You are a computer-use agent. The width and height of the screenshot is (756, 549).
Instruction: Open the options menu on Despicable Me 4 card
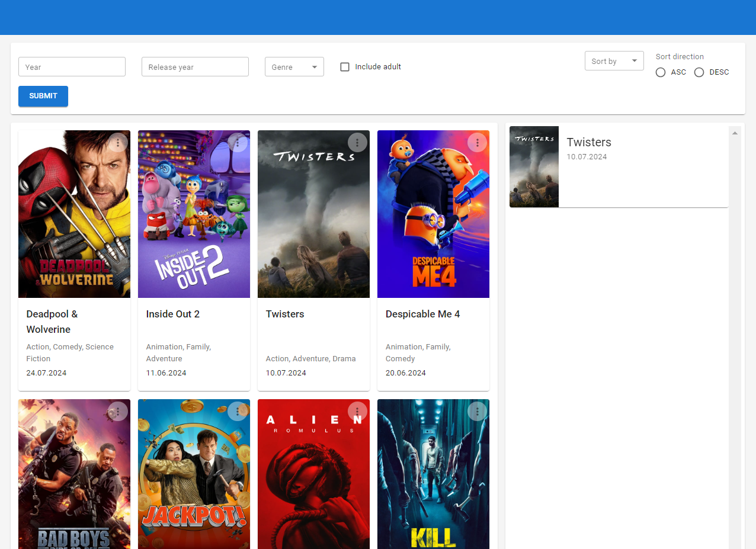tap(477, 142)
